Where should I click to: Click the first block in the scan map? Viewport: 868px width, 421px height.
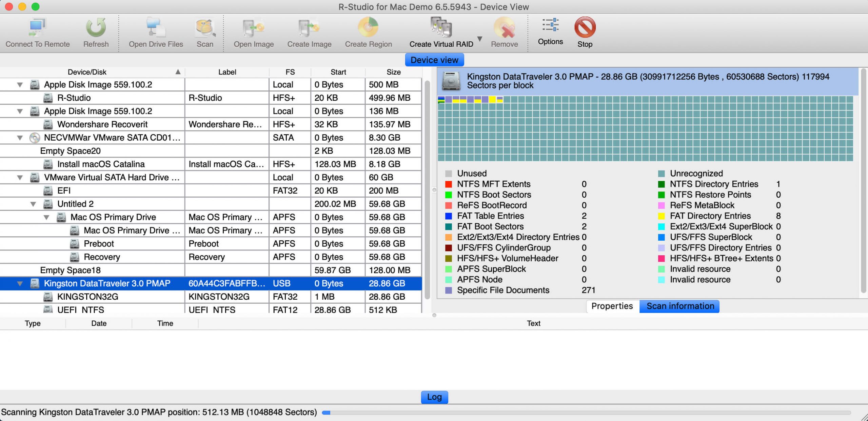pos(441,99)
